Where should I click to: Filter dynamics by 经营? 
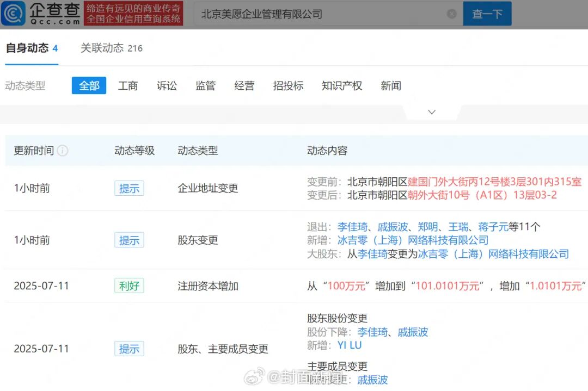click(x=244, y=86)
